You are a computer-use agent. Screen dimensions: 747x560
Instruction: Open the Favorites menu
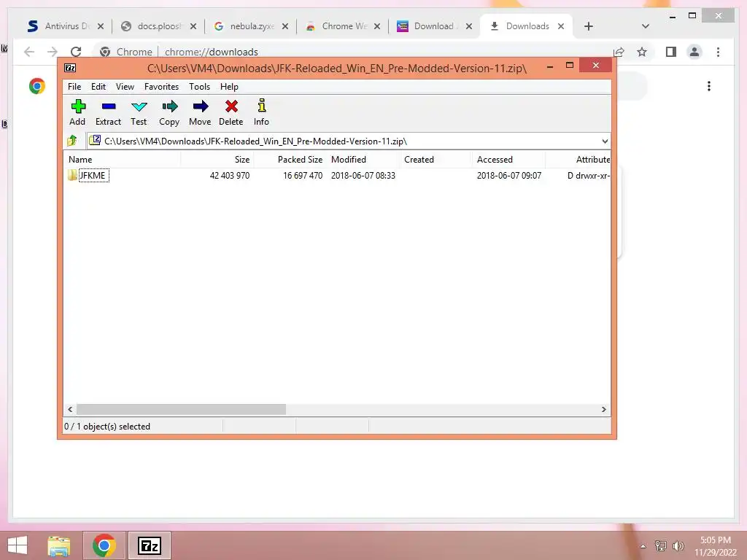[x=161, y=87]
